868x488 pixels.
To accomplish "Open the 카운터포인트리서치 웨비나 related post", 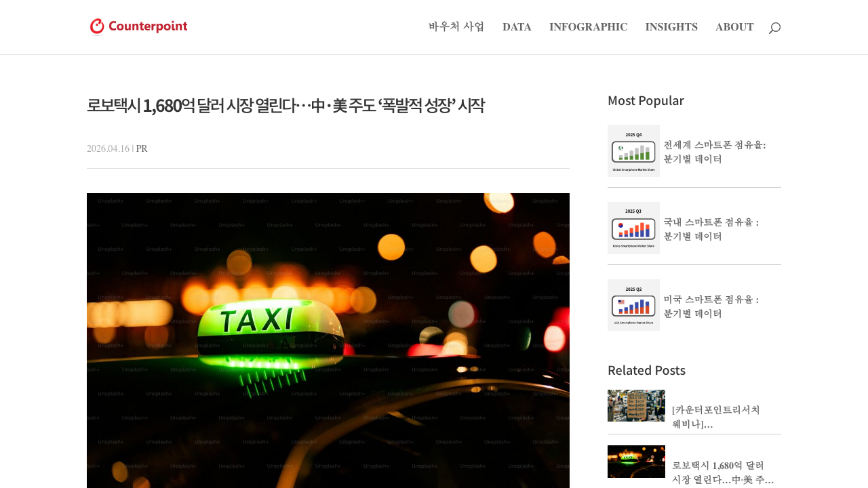I will pyautogui.click(x=716, y=417).
